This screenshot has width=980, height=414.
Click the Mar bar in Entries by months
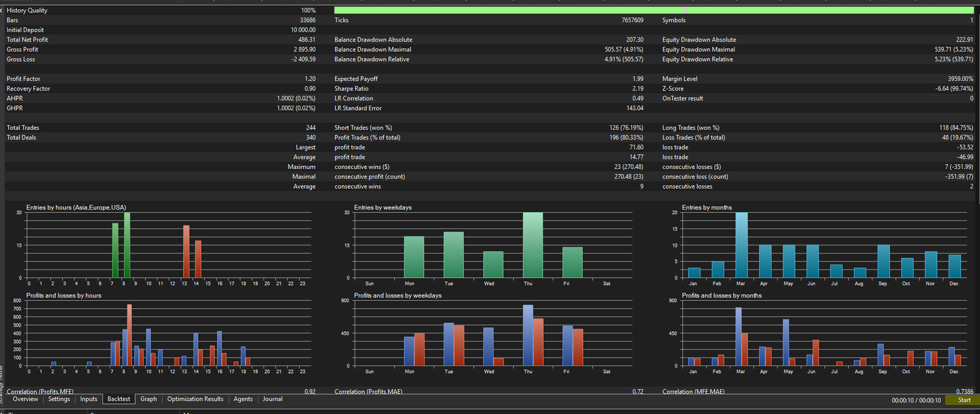(741, 245)
